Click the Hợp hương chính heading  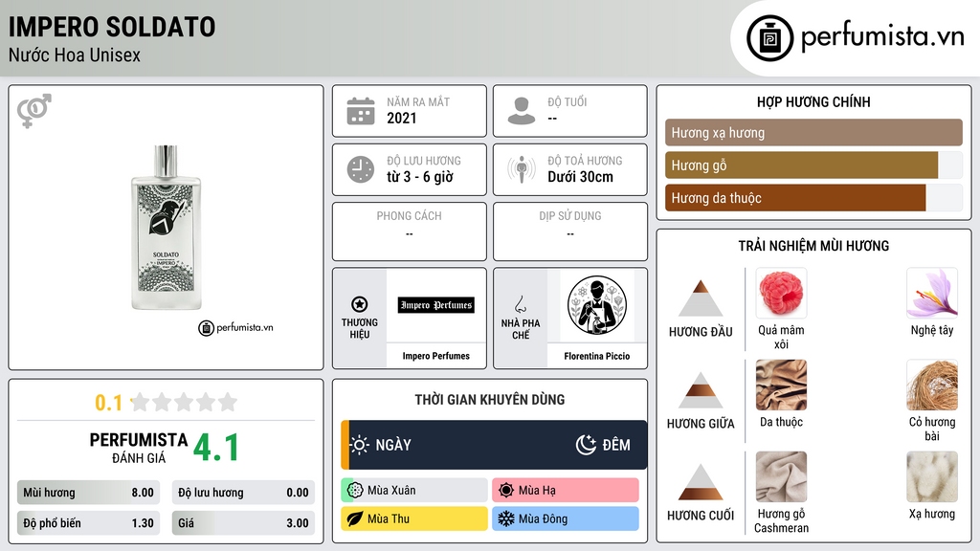tap(813, 101)
